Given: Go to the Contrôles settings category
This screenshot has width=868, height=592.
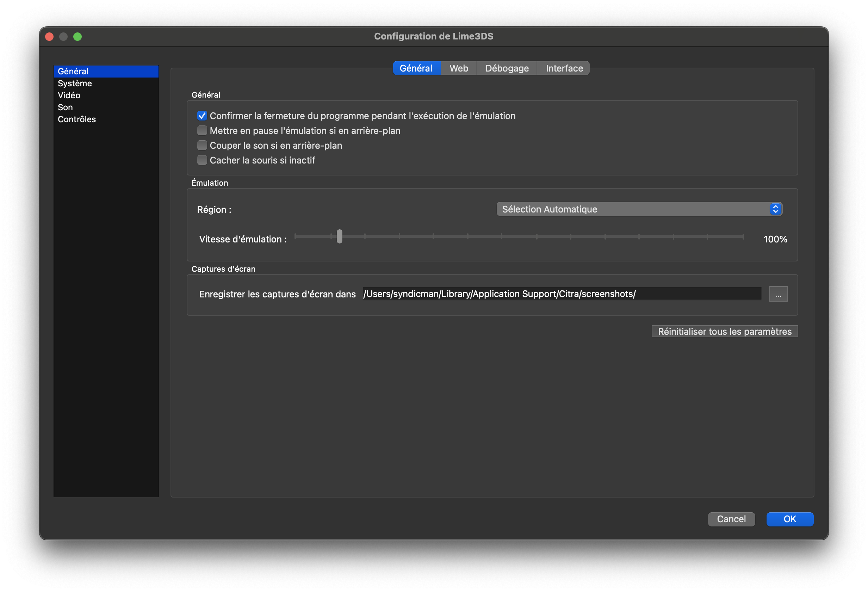Looking at the screenshot, I should coord(77,119).
